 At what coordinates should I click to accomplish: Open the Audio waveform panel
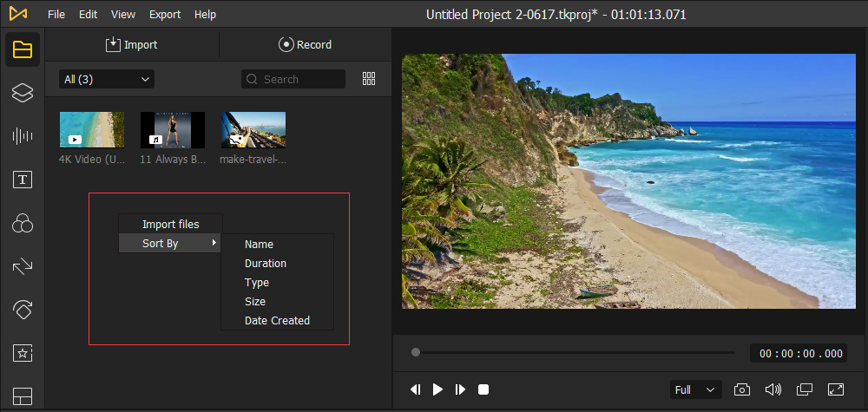(23, 136)
